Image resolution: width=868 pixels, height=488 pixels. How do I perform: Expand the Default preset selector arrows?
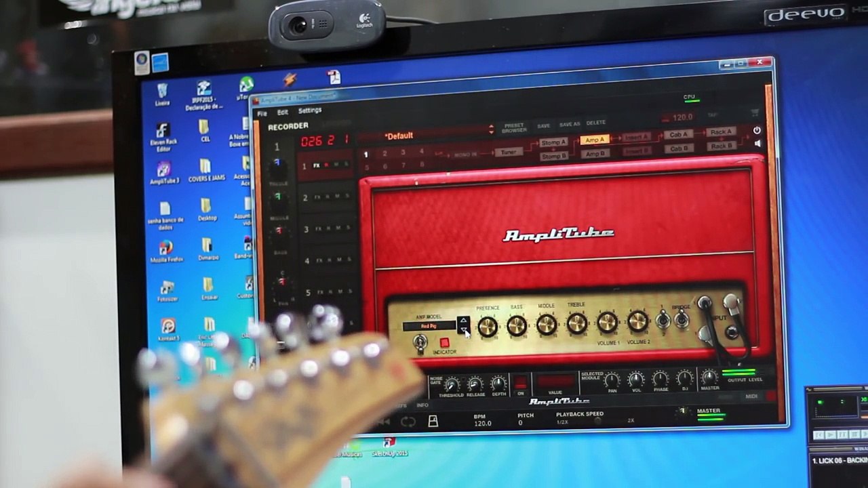(492, 129)
